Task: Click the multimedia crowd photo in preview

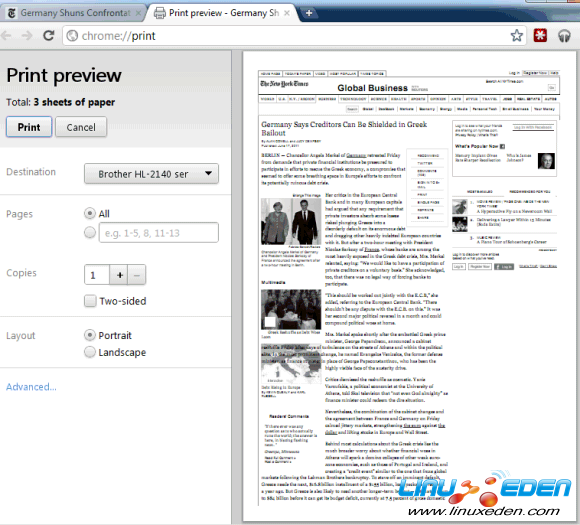Action: click(x=291, y=309)
